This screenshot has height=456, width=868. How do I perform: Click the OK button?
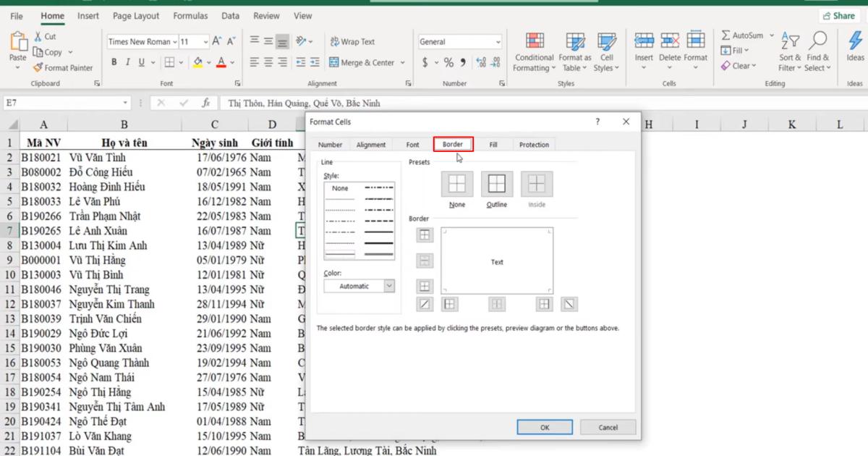(544, 427)
